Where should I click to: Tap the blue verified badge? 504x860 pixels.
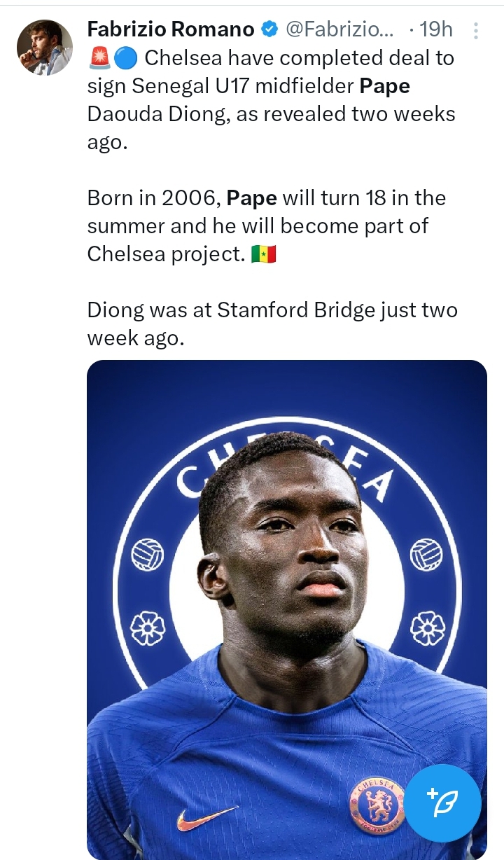click(269, 30)
